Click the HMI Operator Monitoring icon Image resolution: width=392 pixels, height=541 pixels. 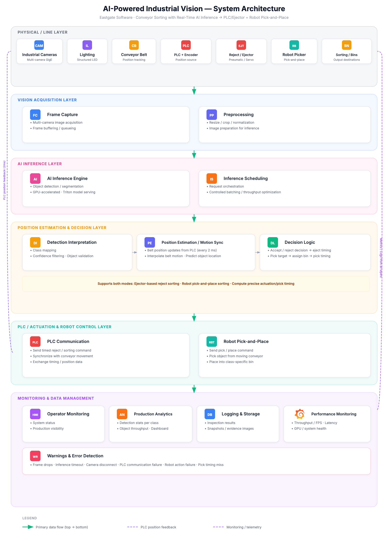[35, 414]
